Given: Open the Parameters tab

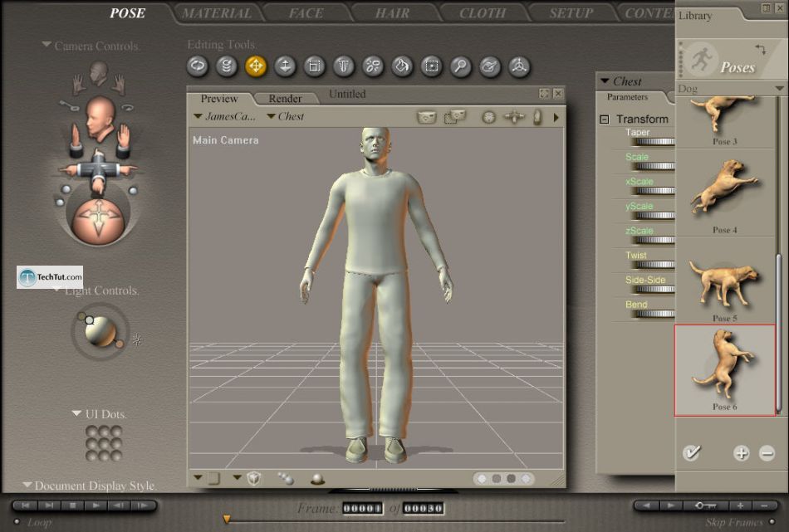Looking at the screenshot, I should (628, 97).
